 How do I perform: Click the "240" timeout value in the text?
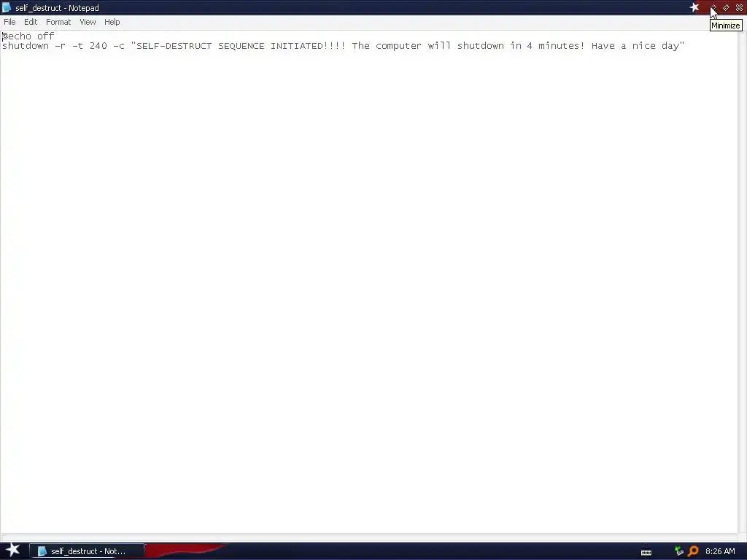click(98, 46)
